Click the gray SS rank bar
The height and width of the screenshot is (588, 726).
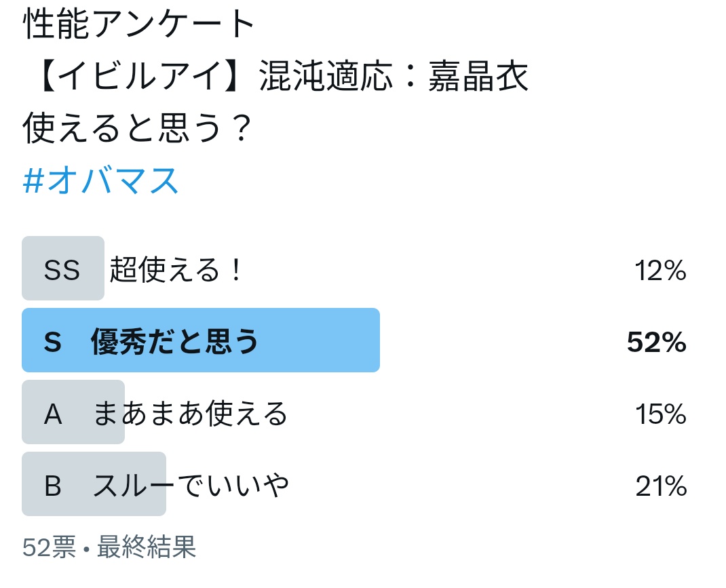pyautogui.click(x=63, y=269)
